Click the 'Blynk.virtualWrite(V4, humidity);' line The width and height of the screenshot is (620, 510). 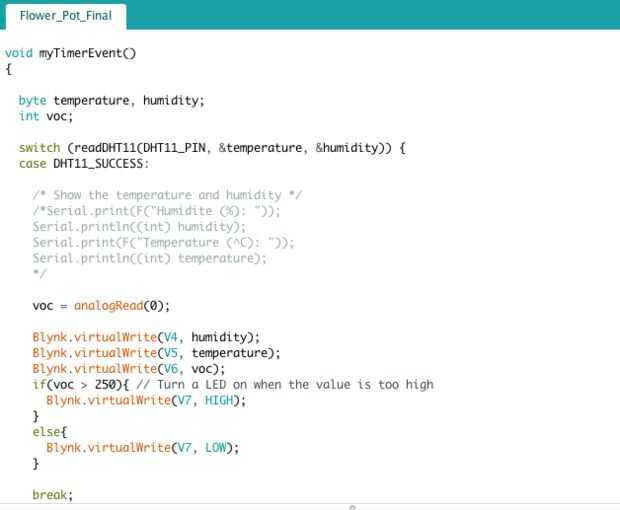tap(146, 337)
